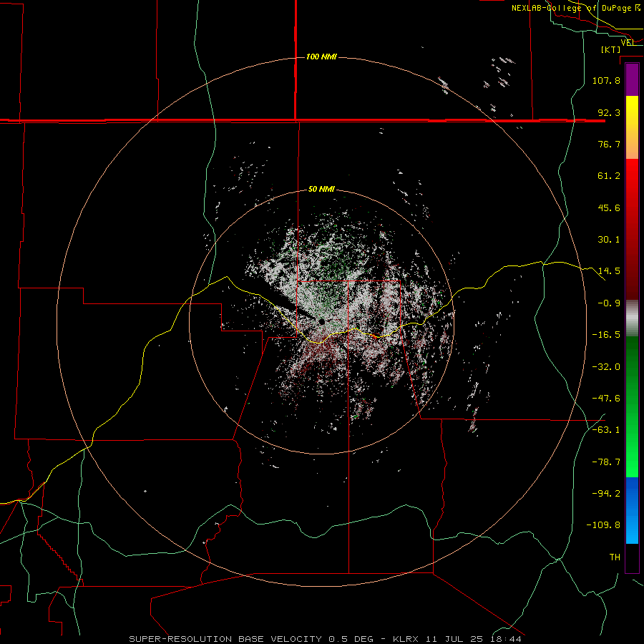Click the 45.6 legend value

coord(609,208)
